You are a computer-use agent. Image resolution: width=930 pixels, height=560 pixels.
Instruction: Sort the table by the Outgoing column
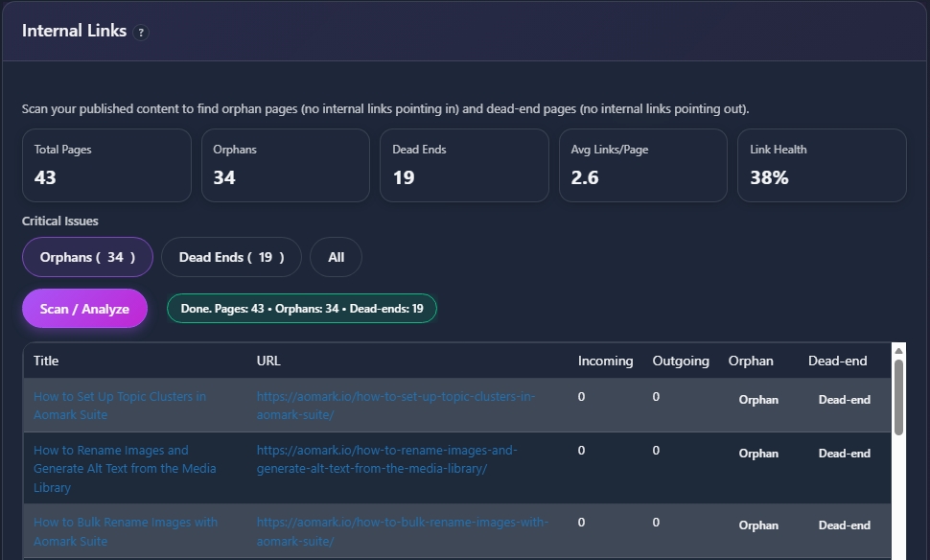680,361
